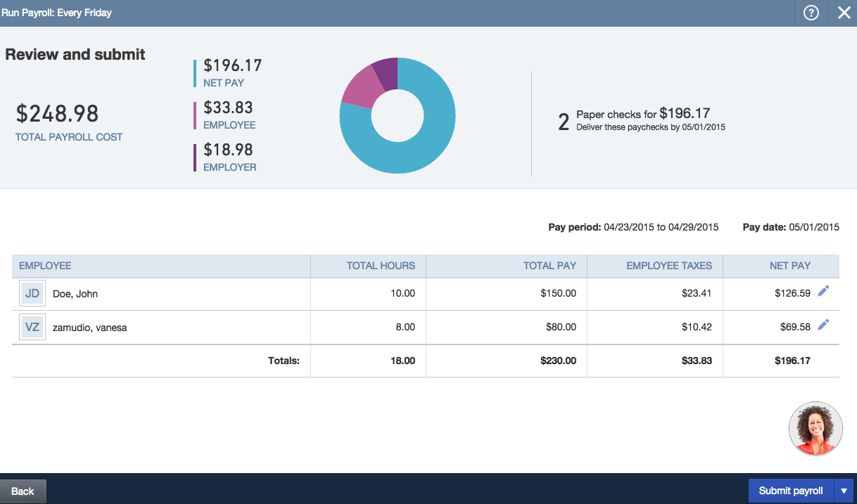Go back with the Back button
This screenshot has width=857, height=504.
pyautogui.click(x=23, y=491)
